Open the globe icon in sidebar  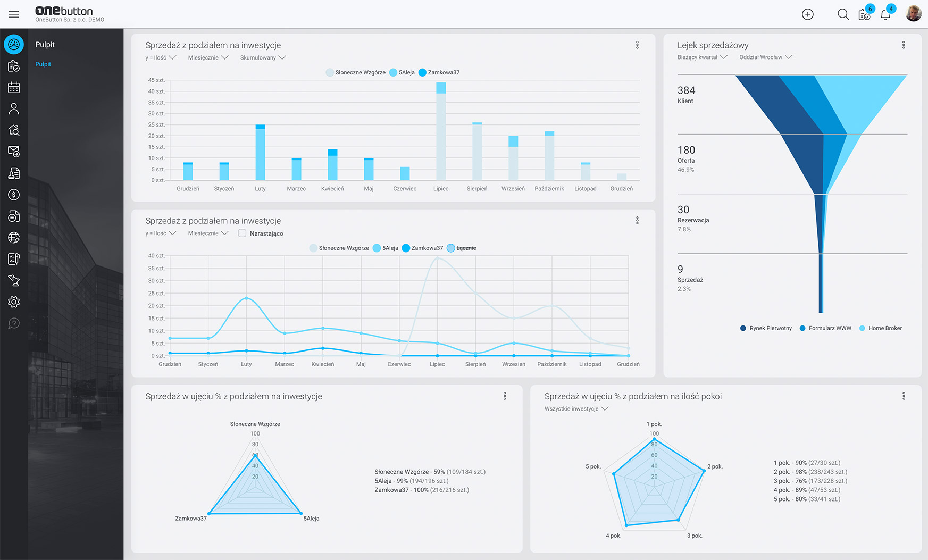coord(14,238)
